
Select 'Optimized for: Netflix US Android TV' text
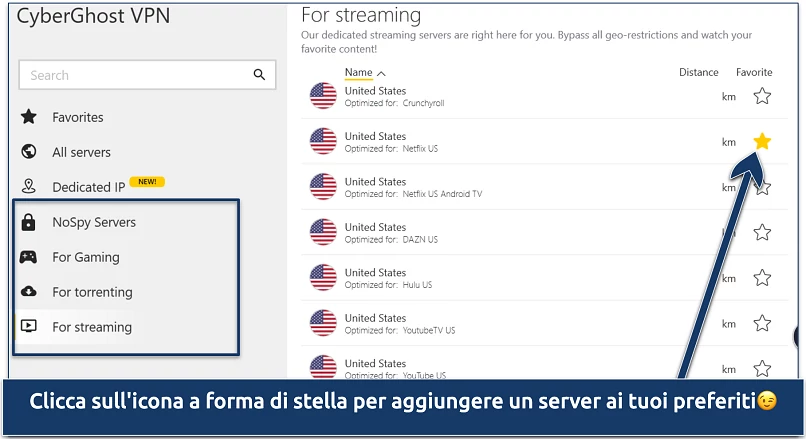coord(413,194)
